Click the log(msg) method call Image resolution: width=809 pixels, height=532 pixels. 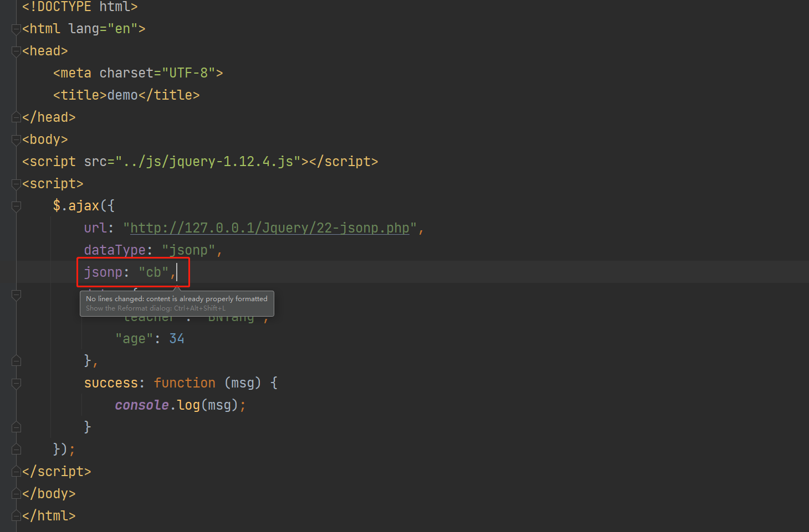(x=208, y=405)
